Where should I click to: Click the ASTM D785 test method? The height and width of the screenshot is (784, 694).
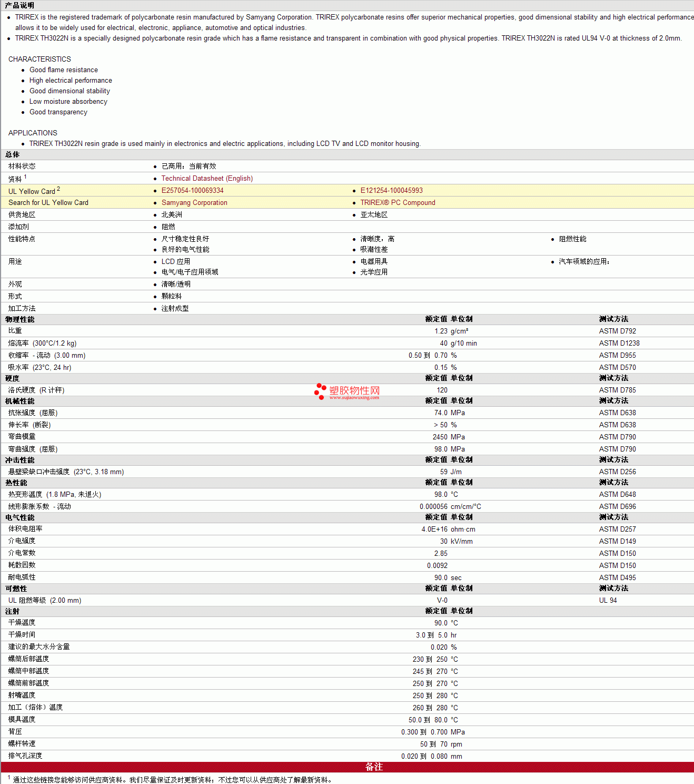coord(618,390)
